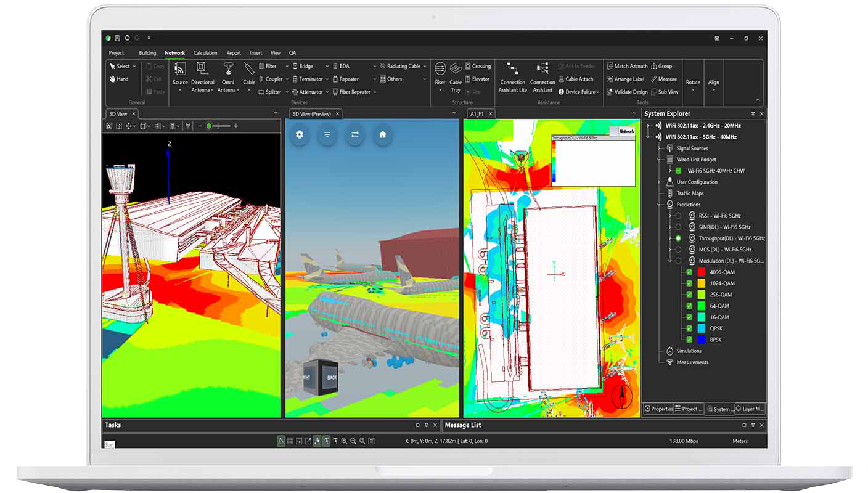Insert a Fiber Repeater
This screenshot has width=868, height=493.
351,92
